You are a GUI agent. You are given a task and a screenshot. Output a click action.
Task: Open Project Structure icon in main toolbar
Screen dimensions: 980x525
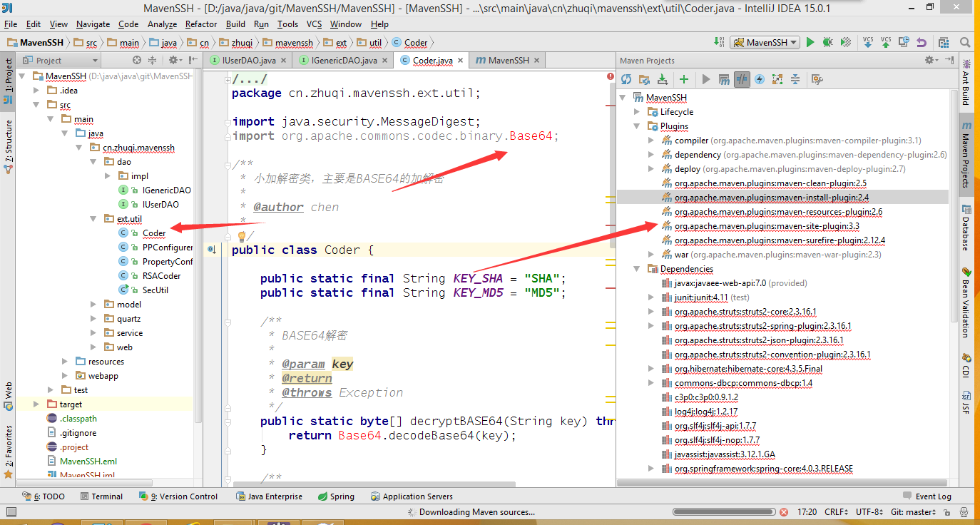click(x=944, y=42)
